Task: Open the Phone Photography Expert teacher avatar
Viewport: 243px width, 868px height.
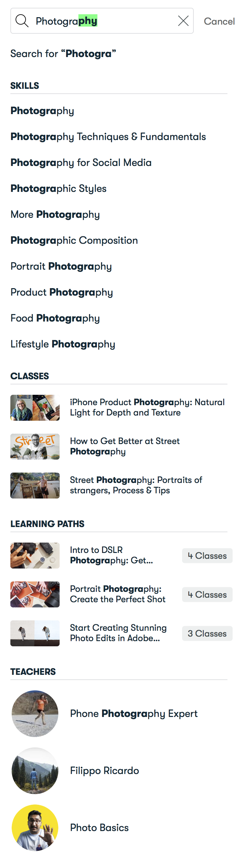Action: coord(35,713)
